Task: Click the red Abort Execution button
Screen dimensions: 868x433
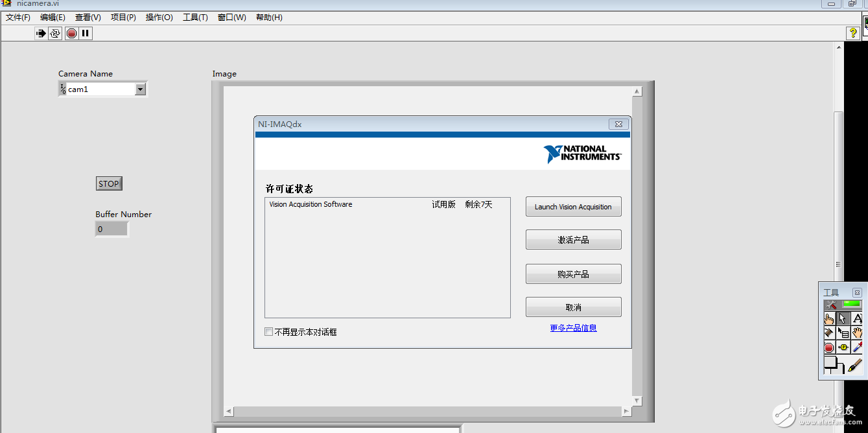Action: [x=71, y=33]
